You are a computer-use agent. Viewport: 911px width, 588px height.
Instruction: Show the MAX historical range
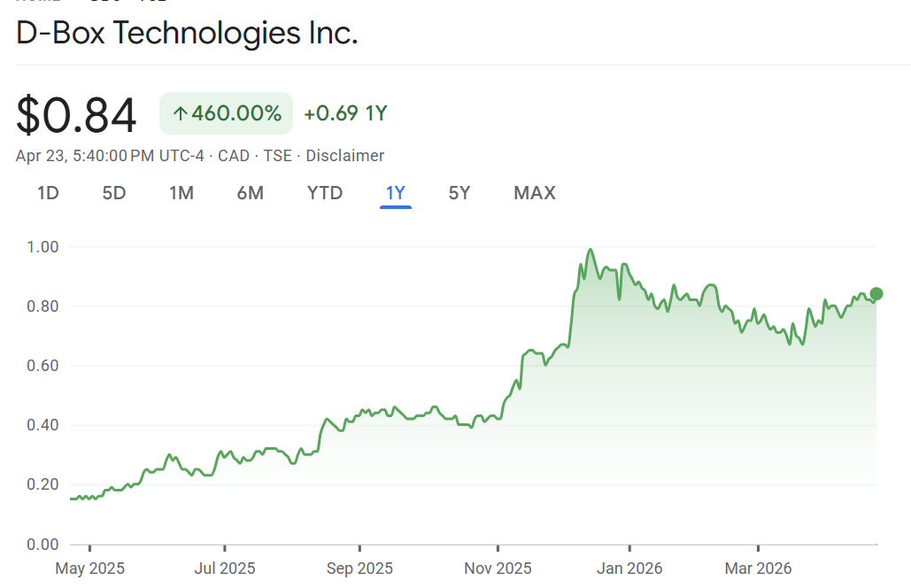tap(535, 193)
